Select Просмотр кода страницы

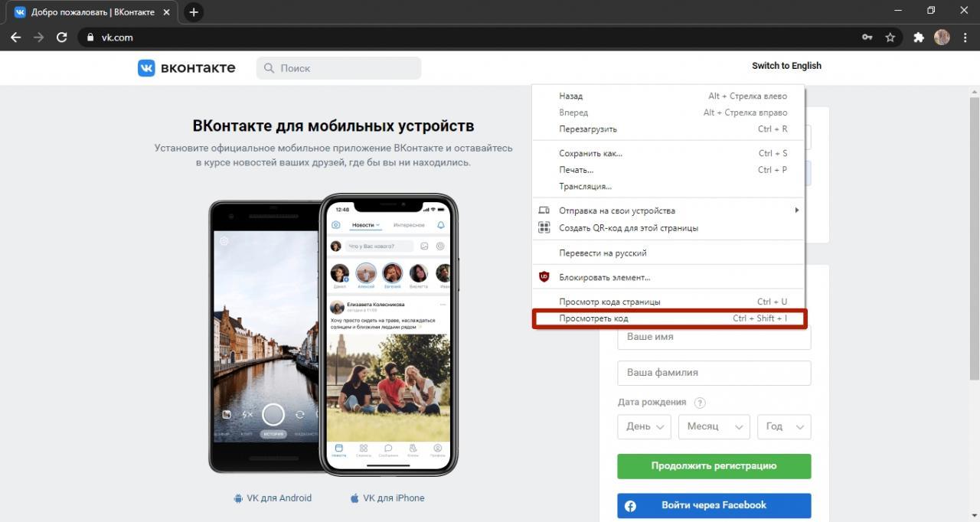(668, 302)
